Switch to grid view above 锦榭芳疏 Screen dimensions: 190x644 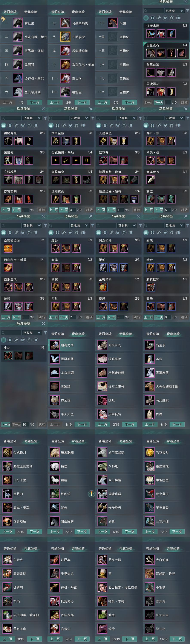coord(10,125)
